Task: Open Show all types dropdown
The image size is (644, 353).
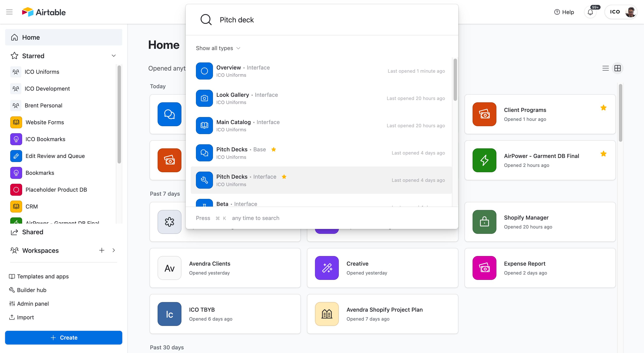Action: pyautogui.click(x=218, y=48)
